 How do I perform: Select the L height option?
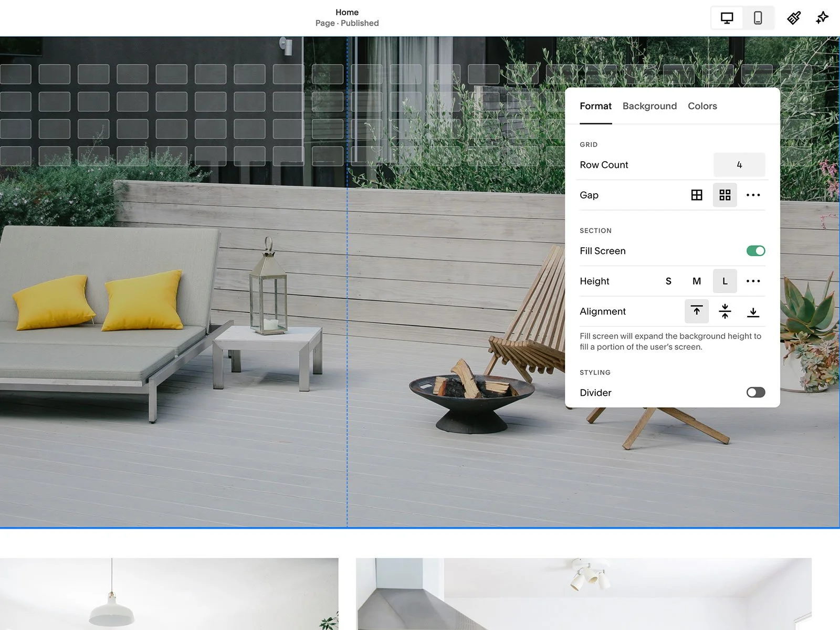[x=725, y=281]
